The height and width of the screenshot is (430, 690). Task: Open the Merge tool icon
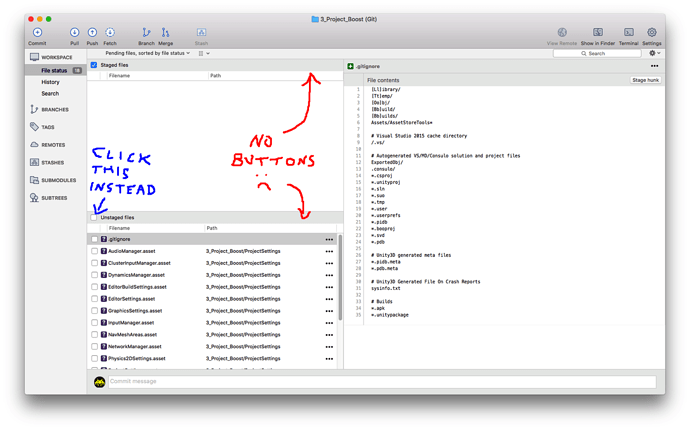click(165, 33)
